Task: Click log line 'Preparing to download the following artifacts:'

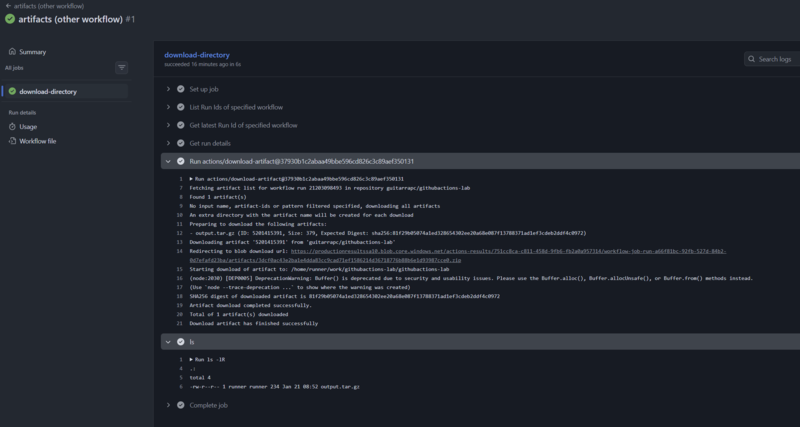Action: click(x=258, y=224)
